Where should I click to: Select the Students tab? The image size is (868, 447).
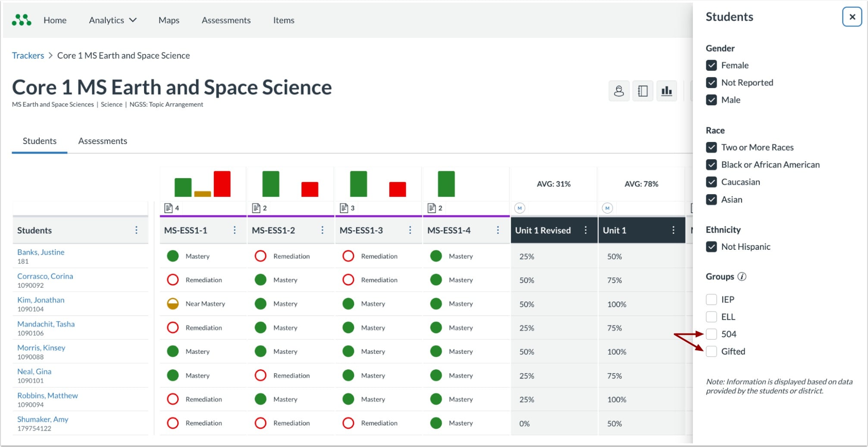click(39, 141)
